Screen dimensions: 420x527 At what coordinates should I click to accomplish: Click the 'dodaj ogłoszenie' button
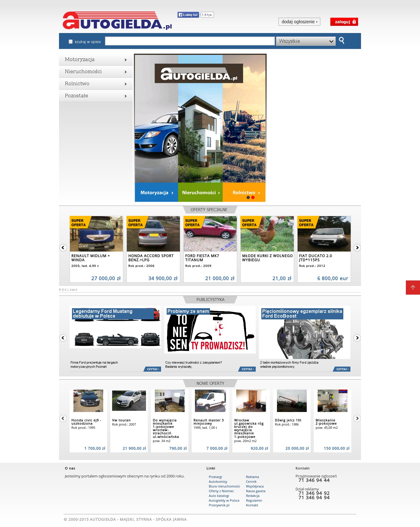pos(299,22)
